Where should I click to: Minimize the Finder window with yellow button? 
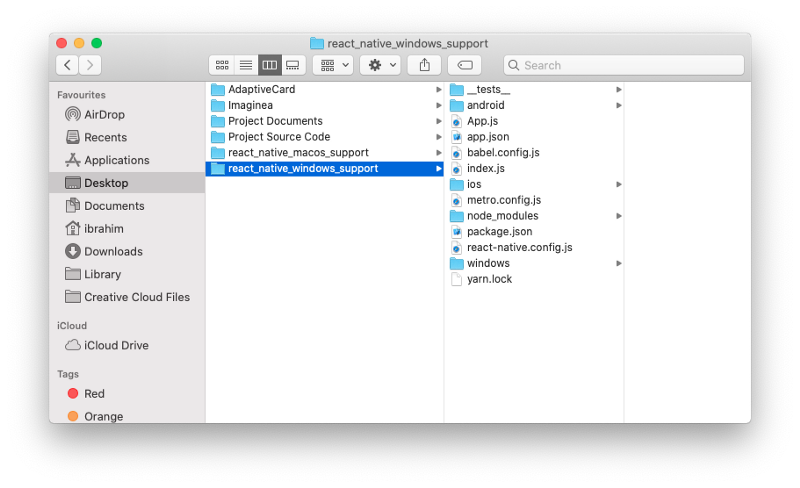[x=79, y=43]
